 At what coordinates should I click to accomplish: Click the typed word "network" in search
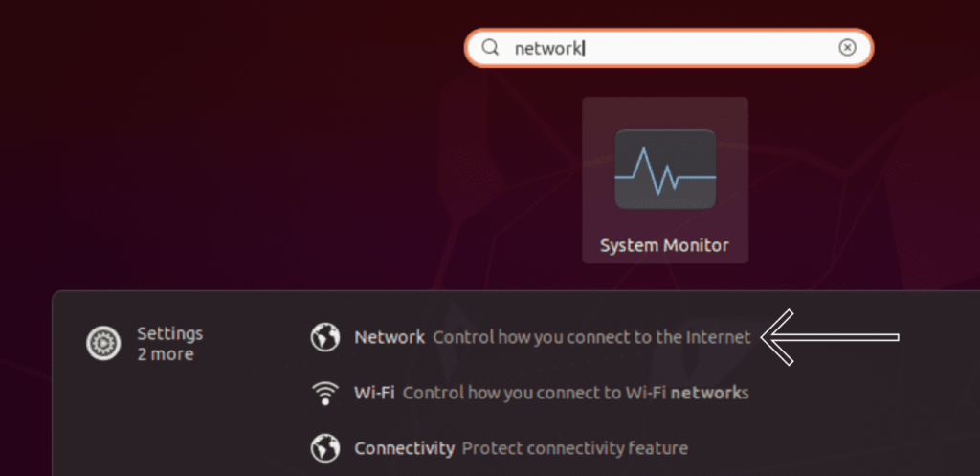pyautogui.click(x=548, y=48)
